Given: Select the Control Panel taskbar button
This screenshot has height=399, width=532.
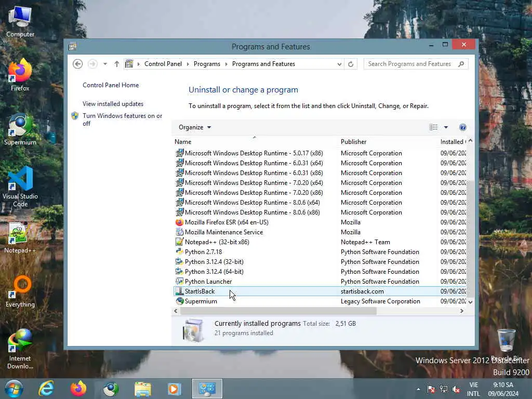Looking at the screenshot, I should [x=207, y=389].
